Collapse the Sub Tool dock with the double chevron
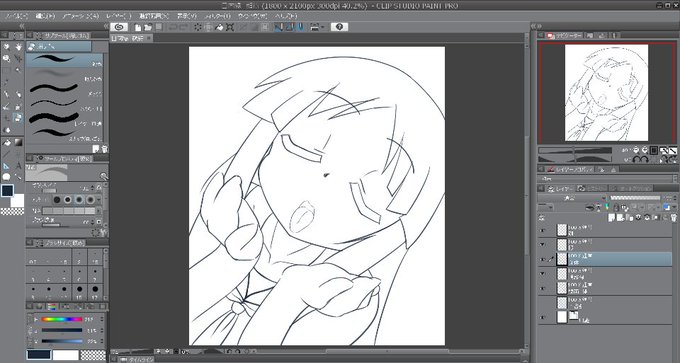This screenshot has width=680, height=363. (x=105, y=26)
